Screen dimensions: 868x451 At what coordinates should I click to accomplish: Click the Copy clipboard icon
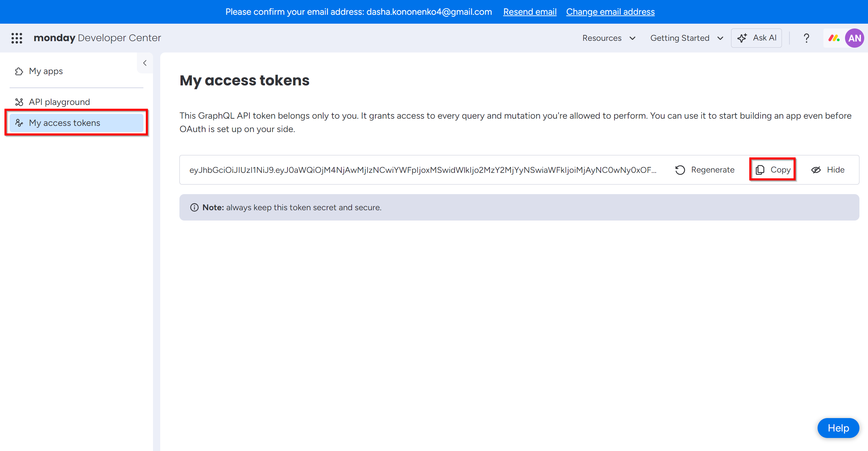[760, 170]
